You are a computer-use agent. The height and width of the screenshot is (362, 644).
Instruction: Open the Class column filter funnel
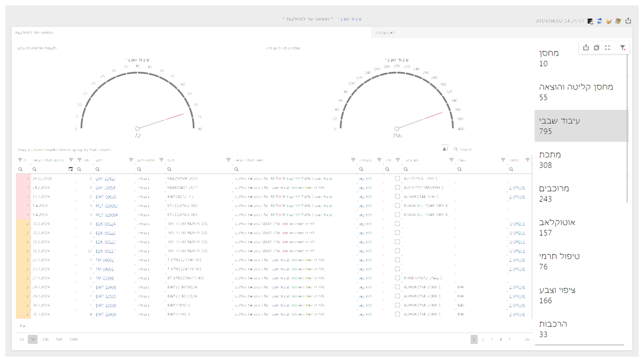[x=503, y=160]
